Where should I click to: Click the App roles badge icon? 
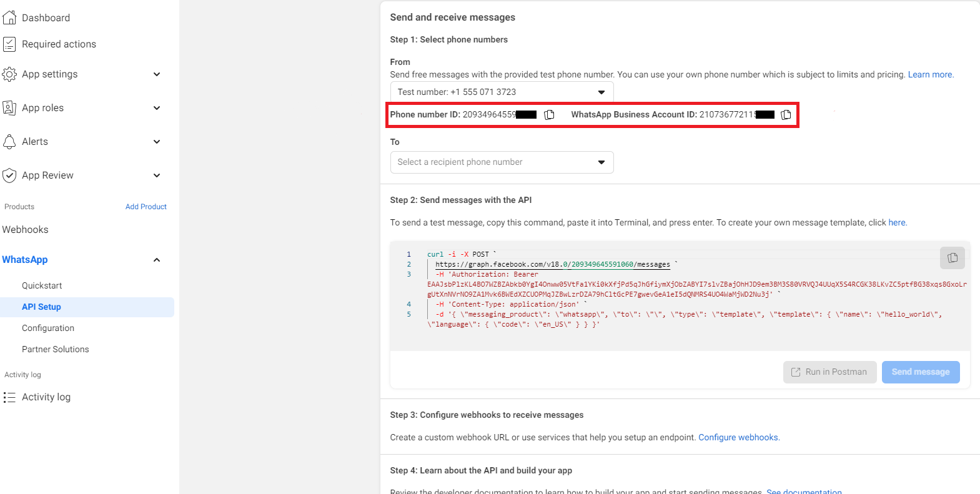point(9,108)
